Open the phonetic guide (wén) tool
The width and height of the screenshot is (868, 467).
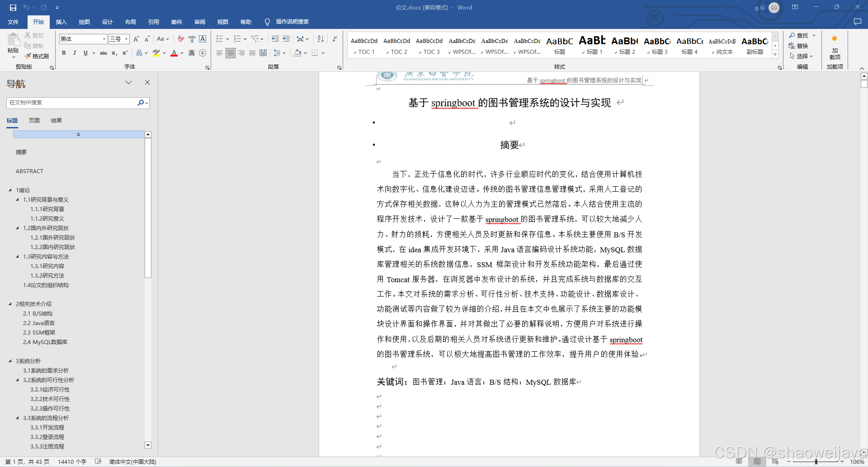192,39
